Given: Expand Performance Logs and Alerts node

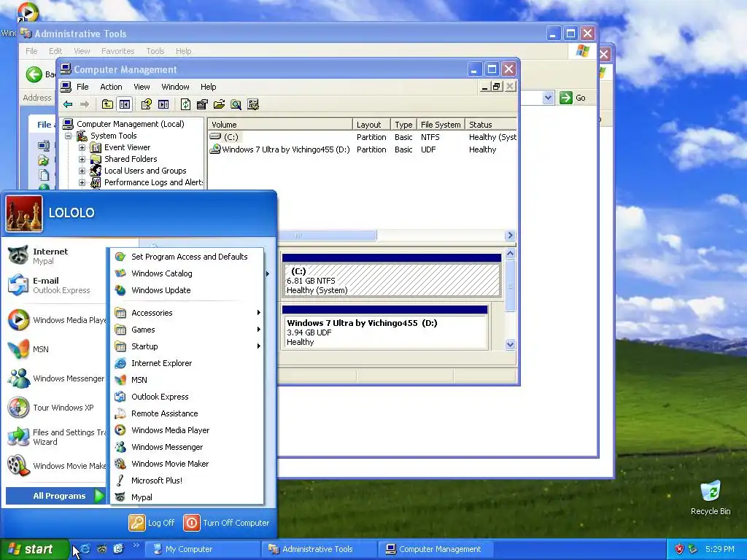Looking at the screenshot, I should pyautogui.click(x=82, y=182).
